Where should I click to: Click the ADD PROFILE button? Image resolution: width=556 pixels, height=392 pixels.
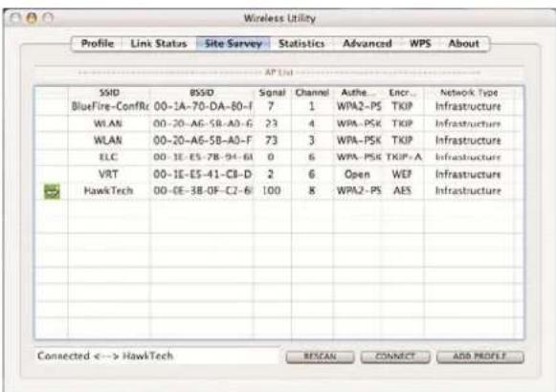click(x=480, y=357)
